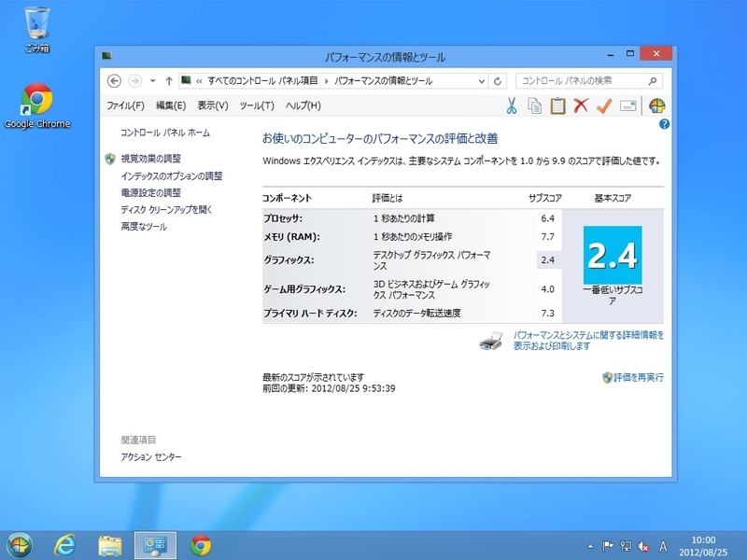Click the 基本スコア column header

[x=613, y=198]
